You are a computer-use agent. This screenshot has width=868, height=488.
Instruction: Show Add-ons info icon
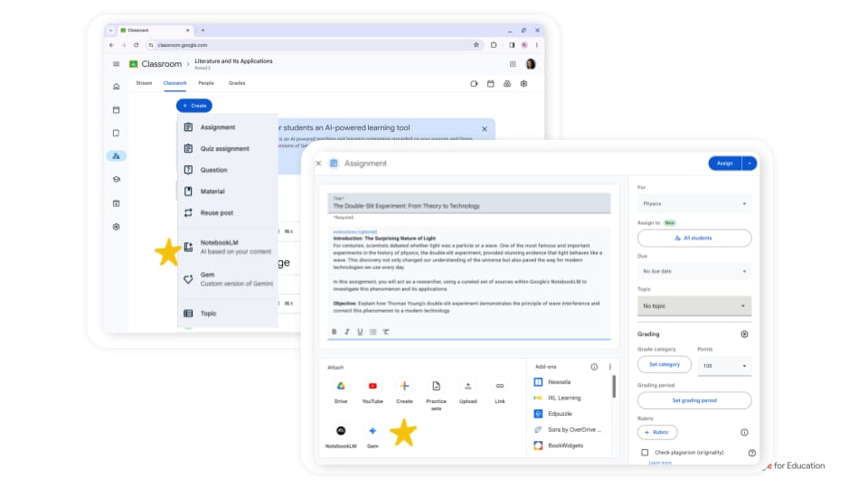(594, 367)
